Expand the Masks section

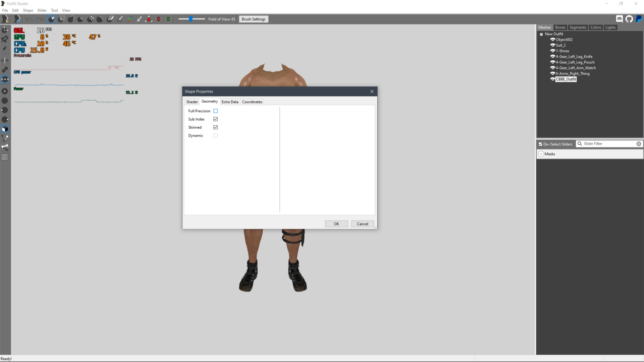coord(541,154)
